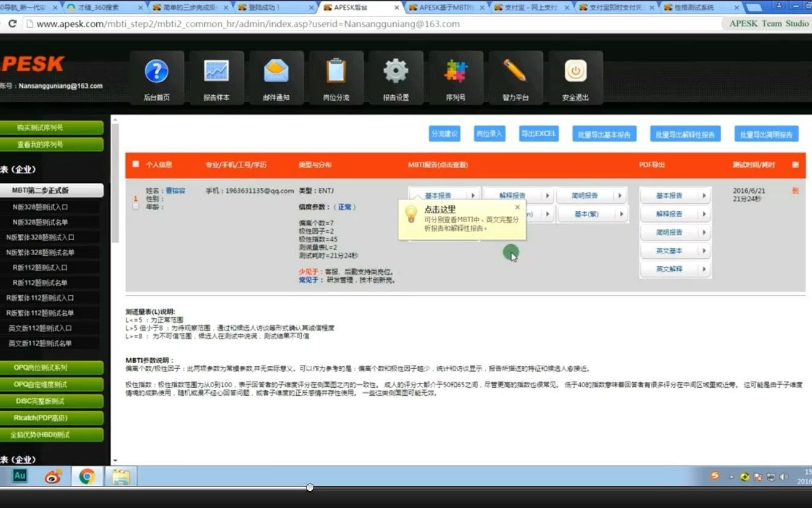Viewport: 812px width, 508px height.
Task: Open OPQ岗位测试系列 in the sidebar
Action: [x=52, y=368]
